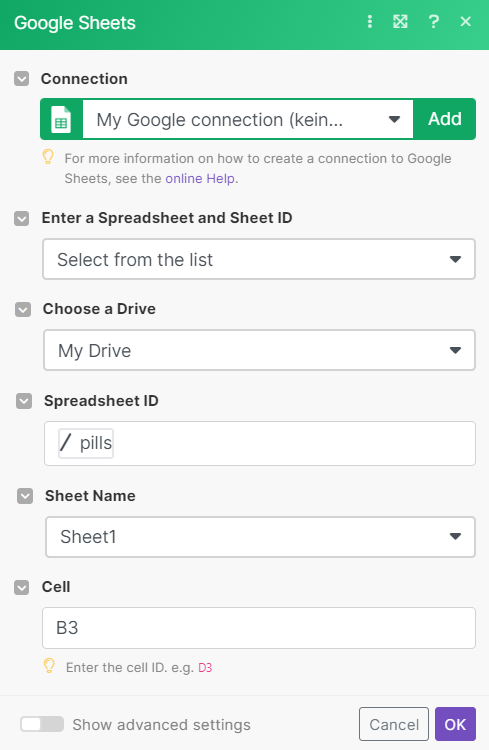Collapse the Connection field chevron

click(22, 78)
